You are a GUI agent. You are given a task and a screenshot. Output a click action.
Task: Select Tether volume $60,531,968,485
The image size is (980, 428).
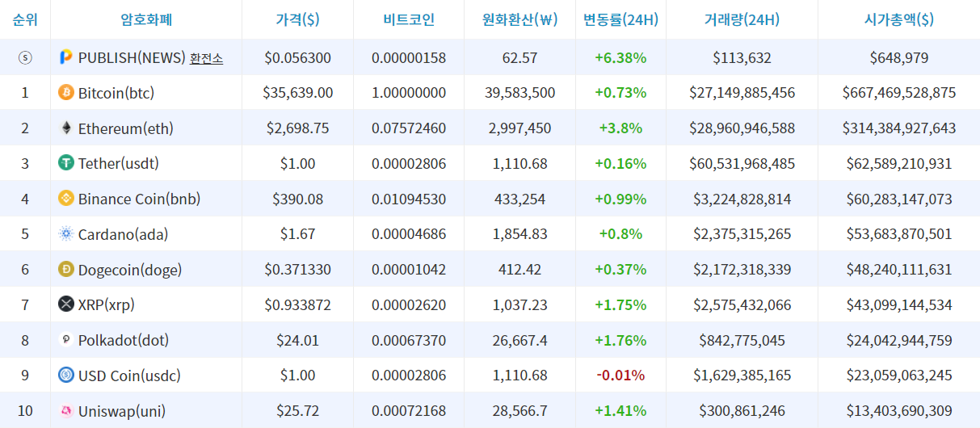point(742,163)
